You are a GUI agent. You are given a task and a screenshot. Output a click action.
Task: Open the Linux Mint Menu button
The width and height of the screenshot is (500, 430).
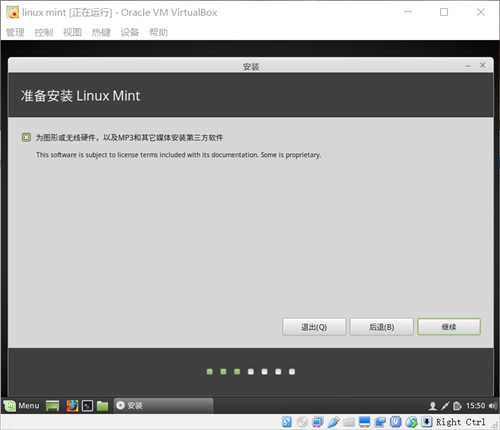pyautogui.click(x=22, y=405)
